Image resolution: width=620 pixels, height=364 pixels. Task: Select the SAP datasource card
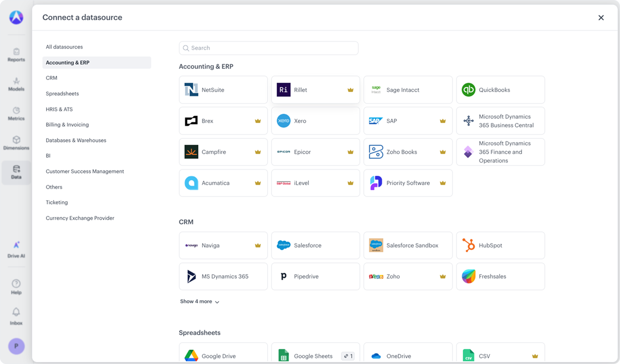coord(408,121)
